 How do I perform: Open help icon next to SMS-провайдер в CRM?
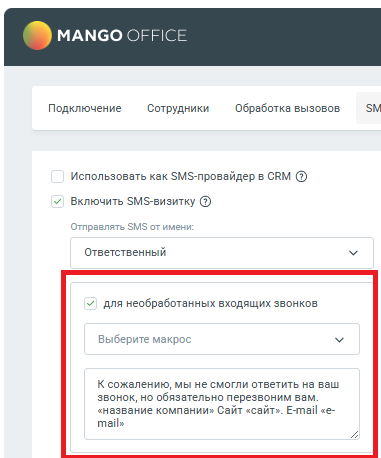[x=301, y=176]
